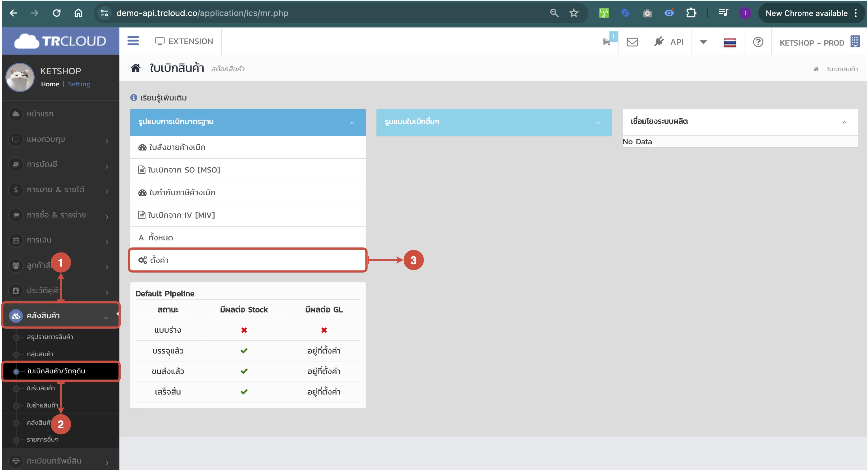Click the company building icon
Screen dimensions: 868x472
pyautogui.click(x=855, y=42)
